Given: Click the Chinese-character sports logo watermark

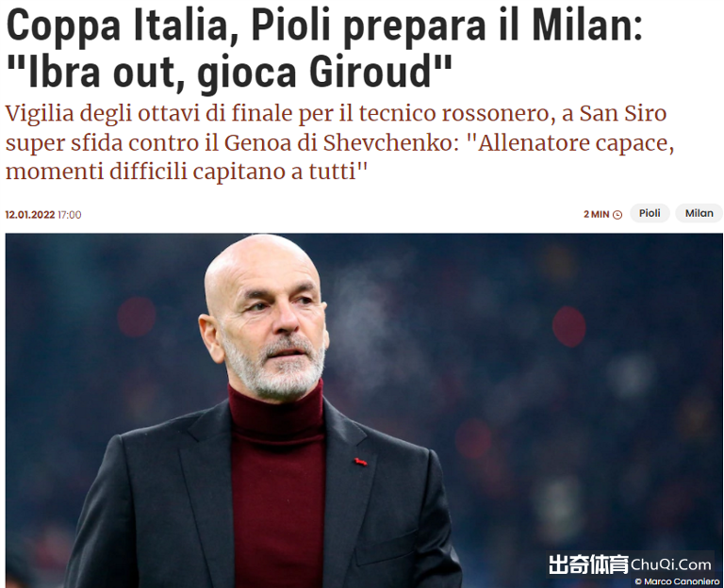Looking at the screenshot, I should 588,564.
